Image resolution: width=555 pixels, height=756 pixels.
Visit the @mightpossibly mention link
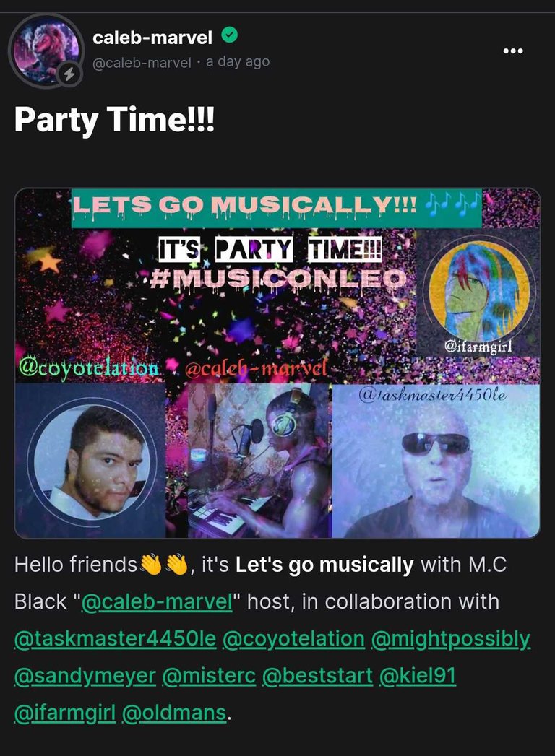[x=451, y=639]
